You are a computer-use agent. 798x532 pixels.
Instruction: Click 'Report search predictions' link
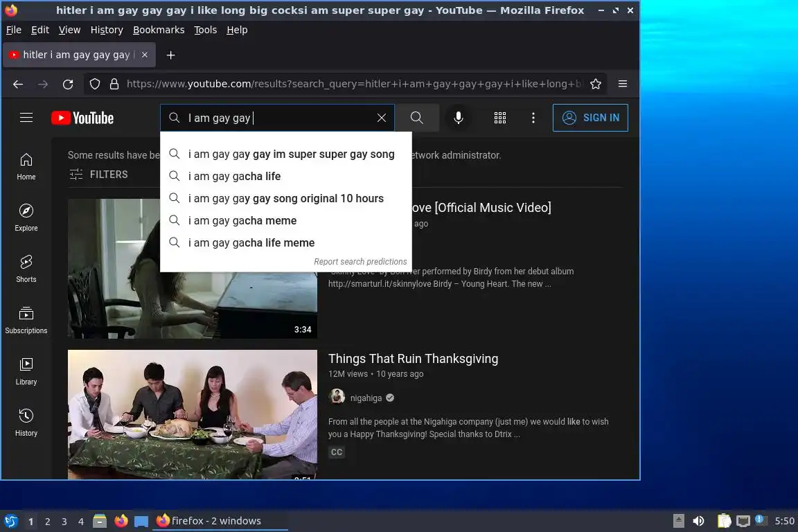360,262
